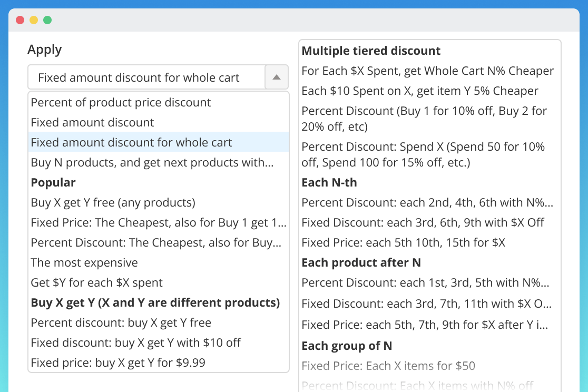Choose 'Get $Y for each $X spent'
Viewport: 588px width, 392px height.
coord(96,282)
